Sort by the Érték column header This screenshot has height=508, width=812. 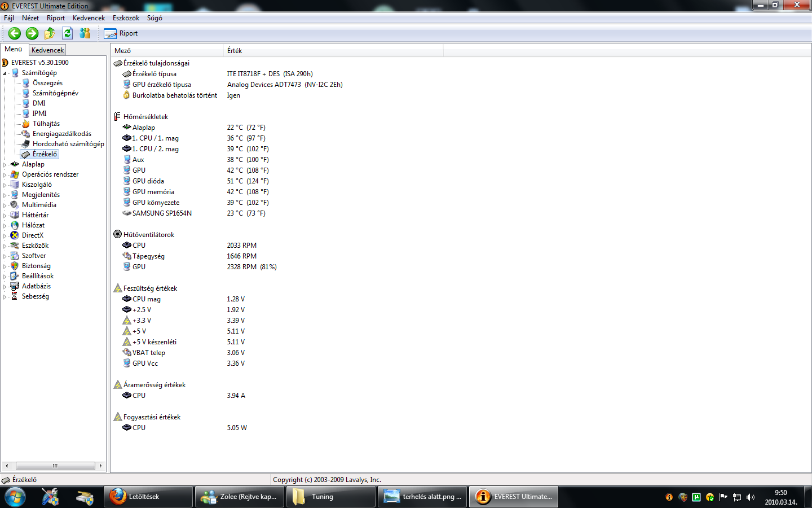coord(333,51)
